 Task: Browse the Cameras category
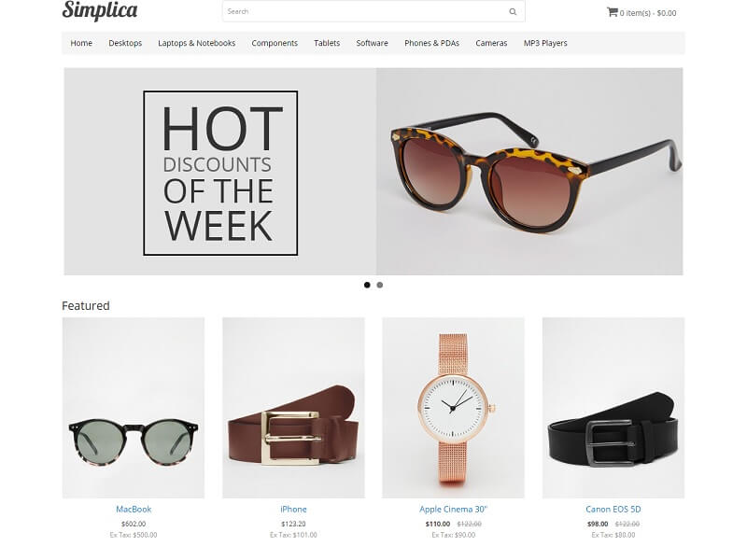(491, 43)
